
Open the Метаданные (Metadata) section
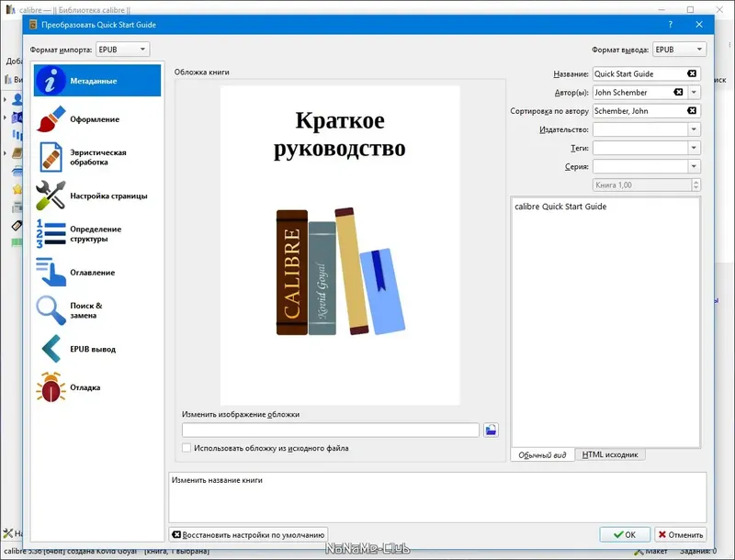92,80
